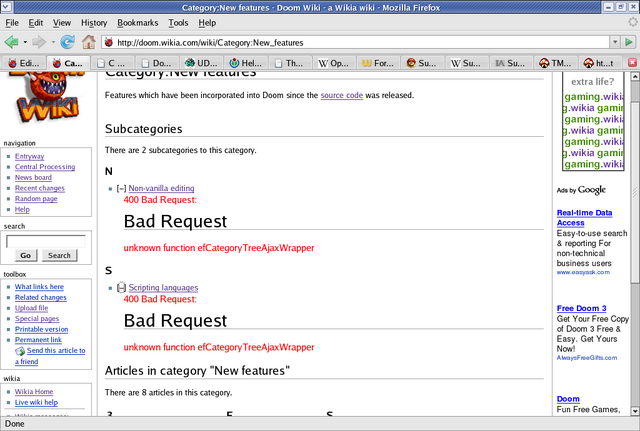The image size is (640, 431).
Task: Open the Upload file link
Action: click(x=31, y=308)
